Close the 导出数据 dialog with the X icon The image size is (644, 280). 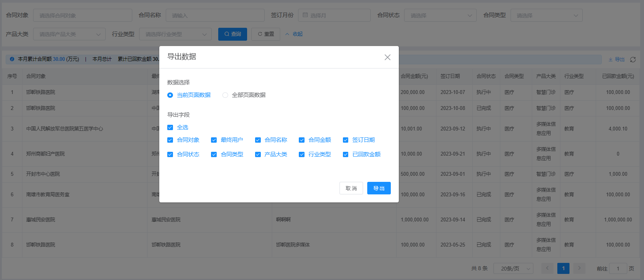tap(387, 57)
